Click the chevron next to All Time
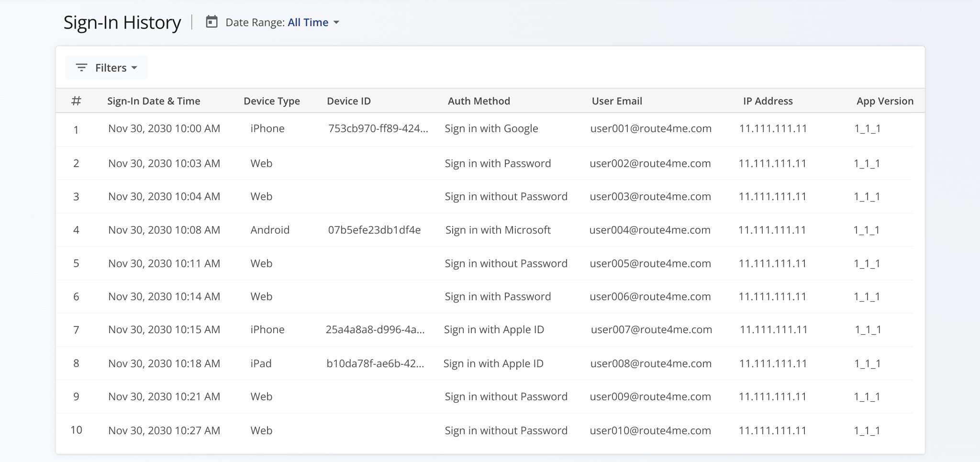The height and width of the screenshot is (462, 980). click(337, 23)
